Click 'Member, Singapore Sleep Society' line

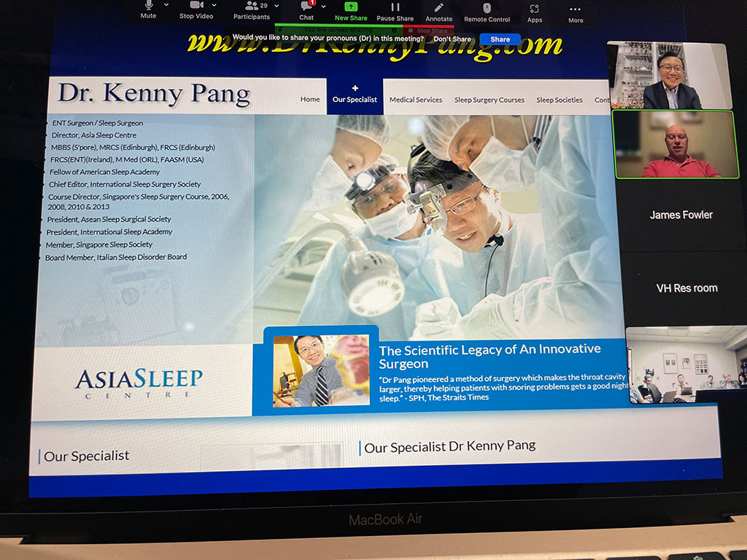coord(99,245)
